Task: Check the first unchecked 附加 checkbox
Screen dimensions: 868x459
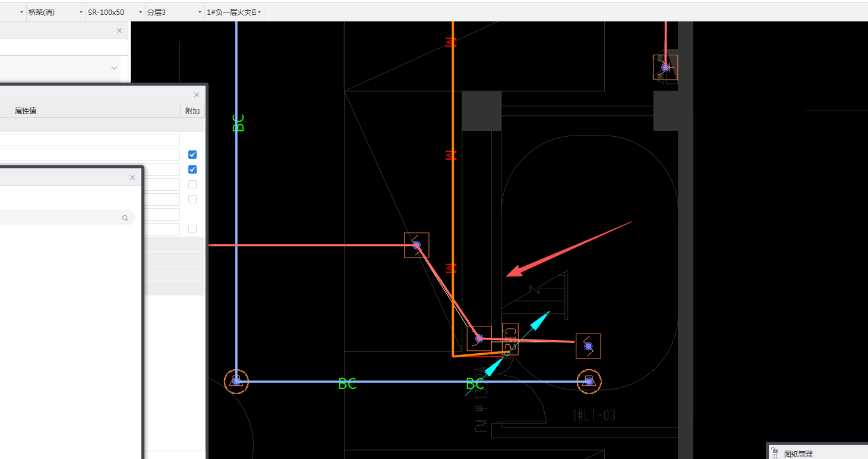Action: 192,184
